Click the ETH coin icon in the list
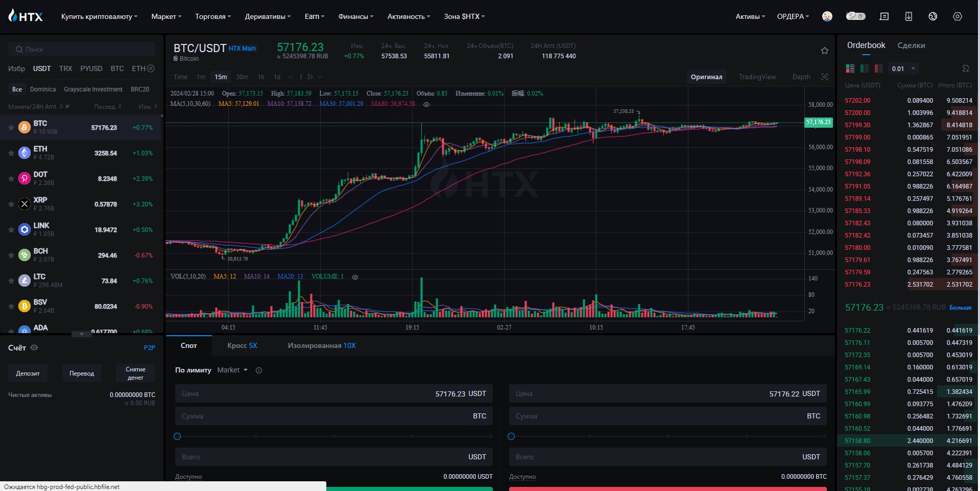 [25, 153]
